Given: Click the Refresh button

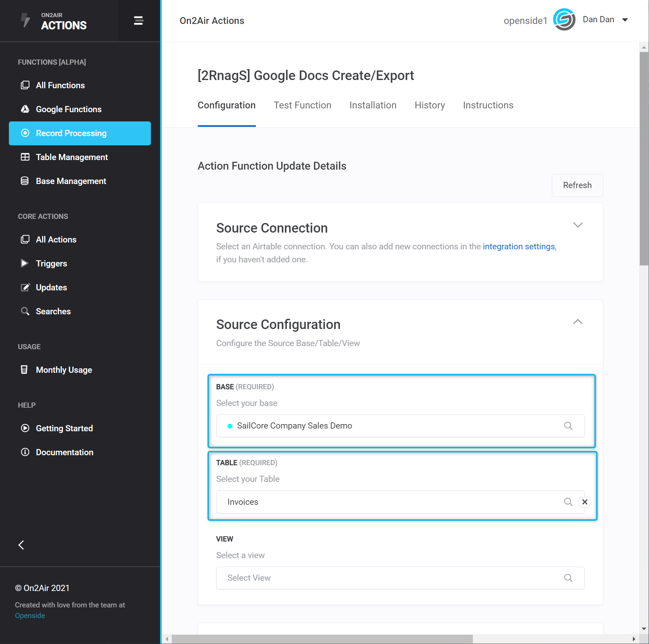Looking at the screenshot, I should tap(577, 185).
